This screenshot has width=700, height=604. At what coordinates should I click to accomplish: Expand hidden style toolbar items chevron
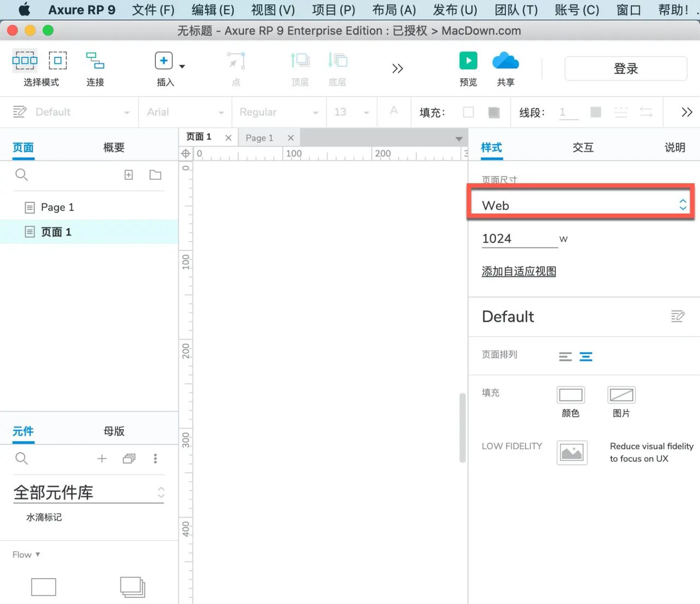click(x=687, y=112)
